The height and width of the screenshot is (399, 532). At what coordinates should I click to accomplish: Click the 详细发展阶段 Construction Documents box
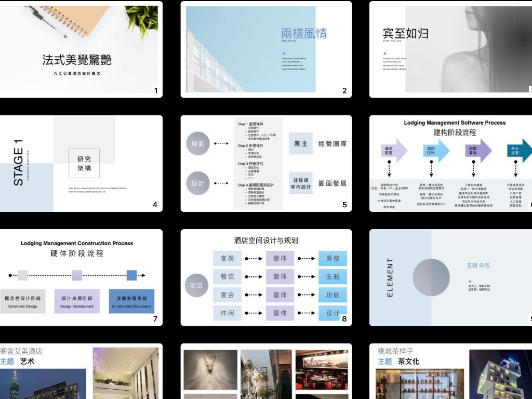[131, 301]
